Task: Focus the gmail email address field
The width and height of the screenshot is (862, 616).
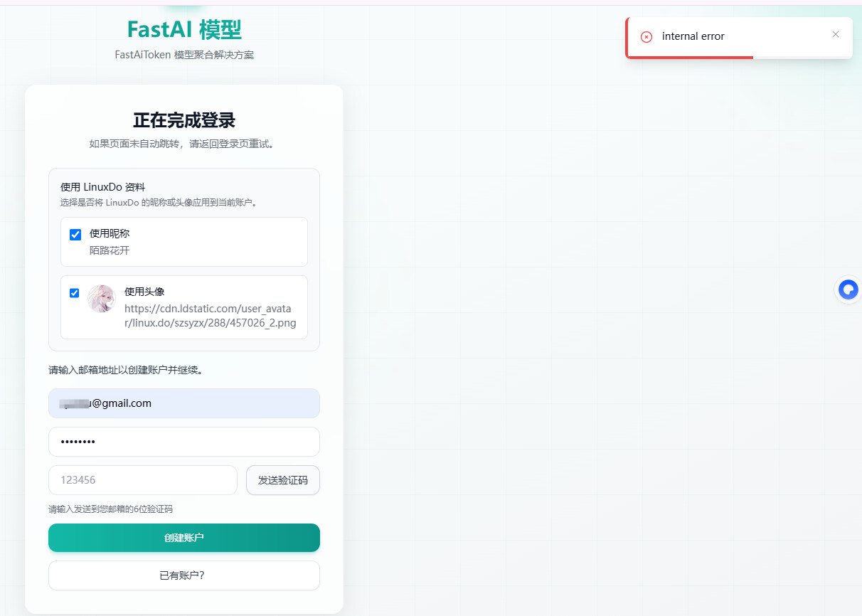Action: (x=184, y=403)
